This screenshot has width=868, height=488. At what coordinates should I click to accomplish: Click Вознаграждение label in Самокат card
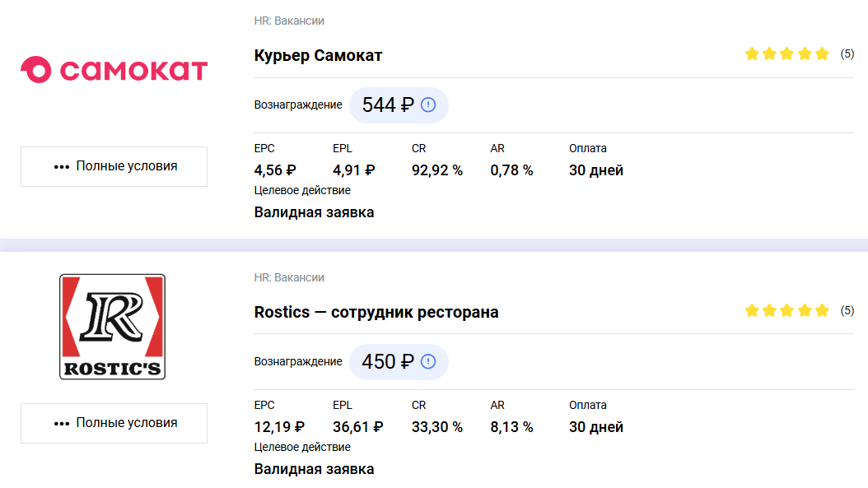298,105
